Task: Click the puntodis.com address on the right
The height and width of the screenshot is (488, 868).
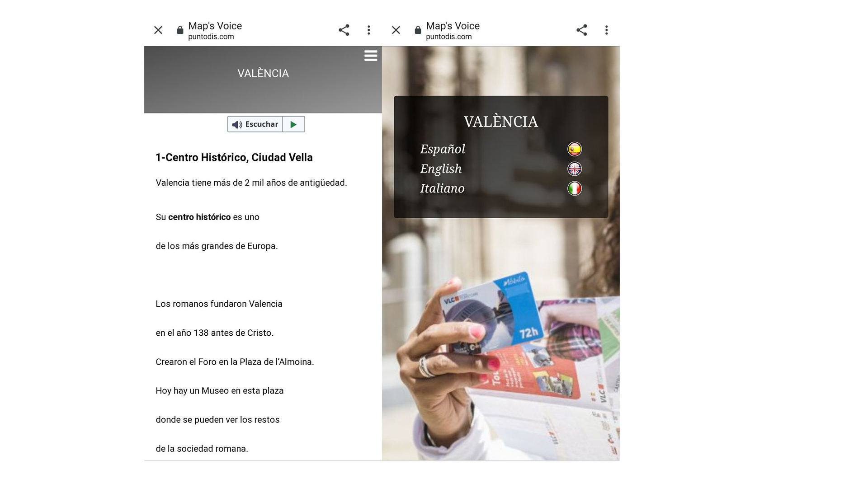Action: [x=449, y=37]
